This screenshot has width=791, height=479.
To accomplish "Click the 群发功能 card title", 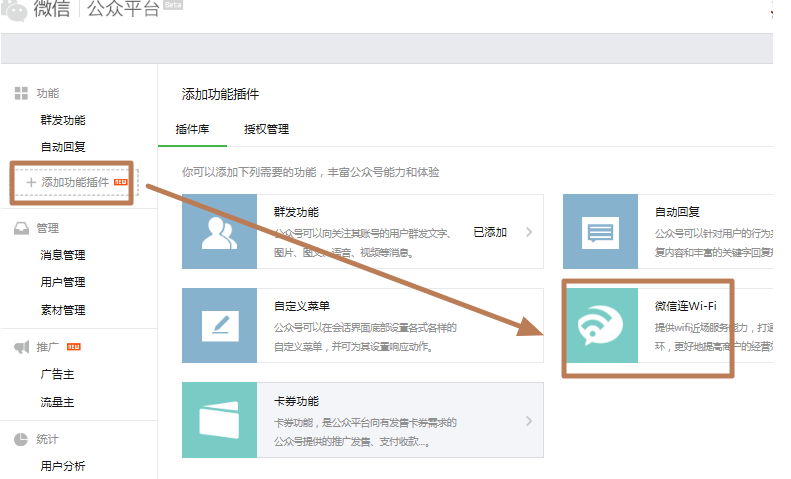I will pos(297,212).
